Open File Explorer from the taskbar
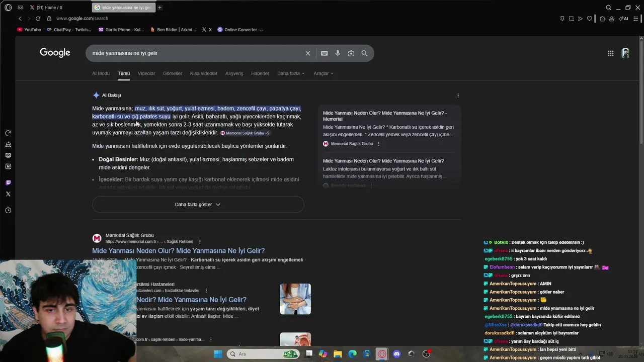Image resolution: width=644 pixels, height=362 pixels. [x=338, y=354]
